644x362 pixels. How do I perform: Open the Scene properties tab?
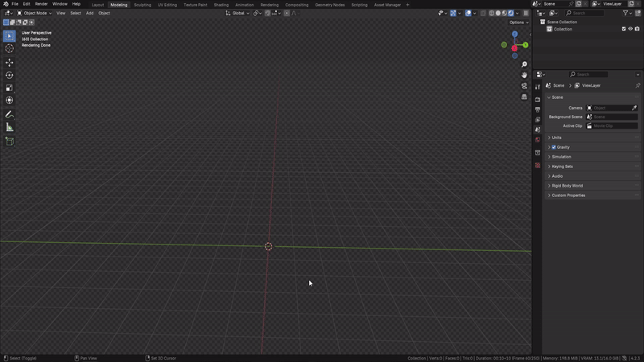[538, 130]
